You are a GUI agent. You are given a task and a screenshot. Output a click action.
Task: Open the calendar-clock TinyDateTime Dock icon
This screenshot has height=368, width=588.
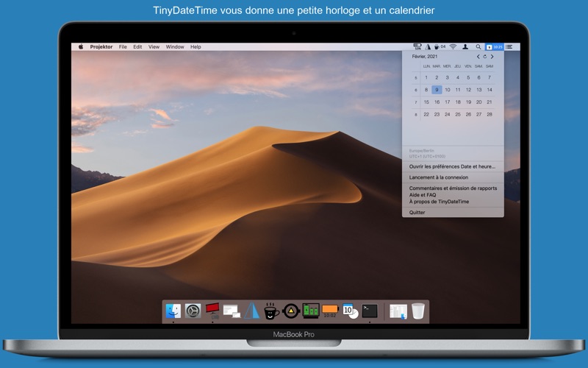tap(351, 311)
